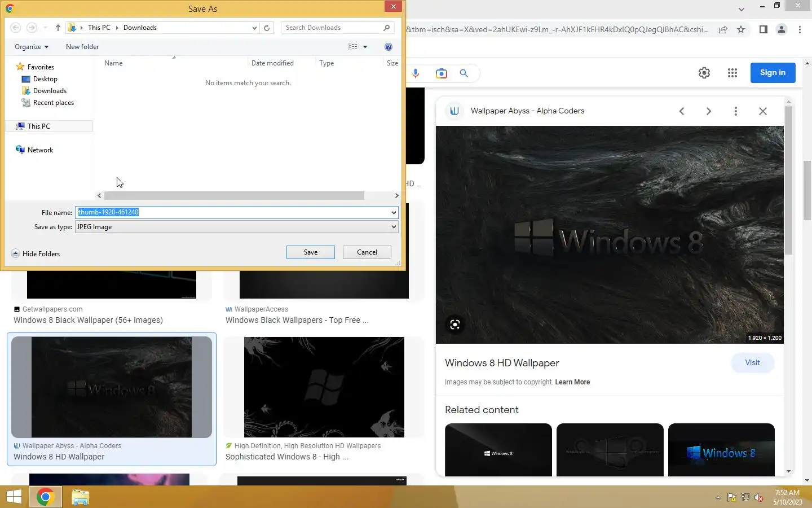The width and height of the screenshot is (812, 508).
Task: Open blue Windows 8 related thumbnail
Action: point(721,450)
